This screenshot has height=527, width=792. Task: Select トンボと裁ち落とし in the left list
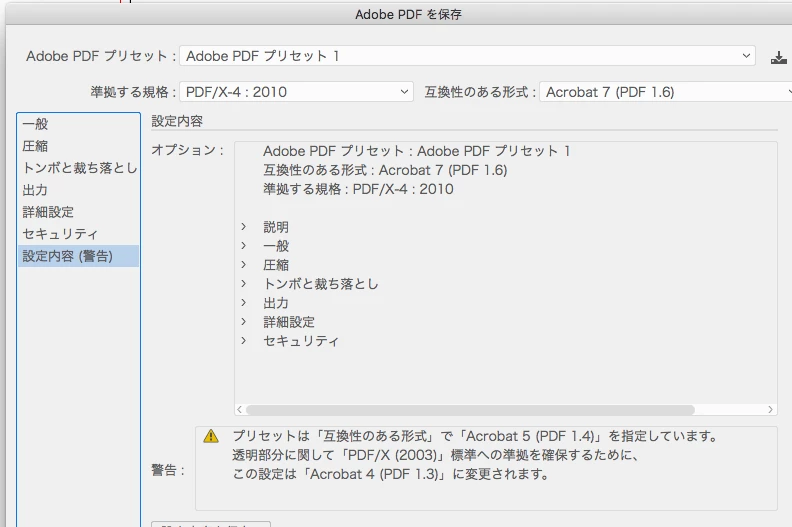tap(78, 168)
